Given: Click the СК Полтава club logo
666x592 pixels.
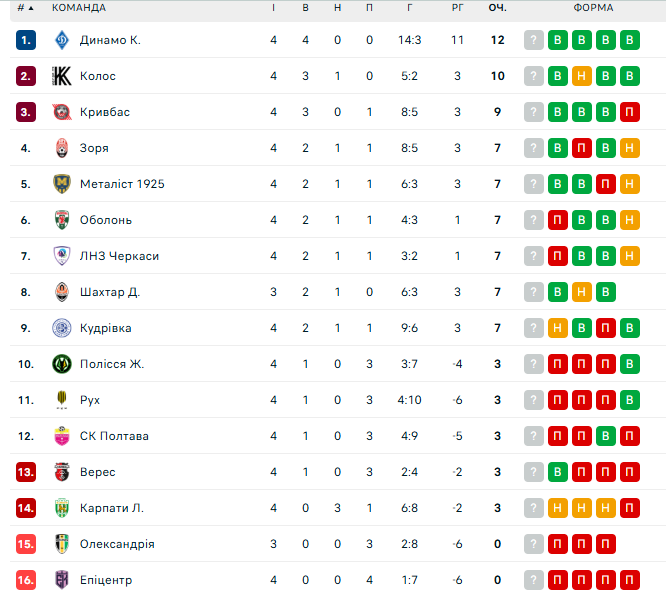Looking at the screenshot, I should point(62,436).
